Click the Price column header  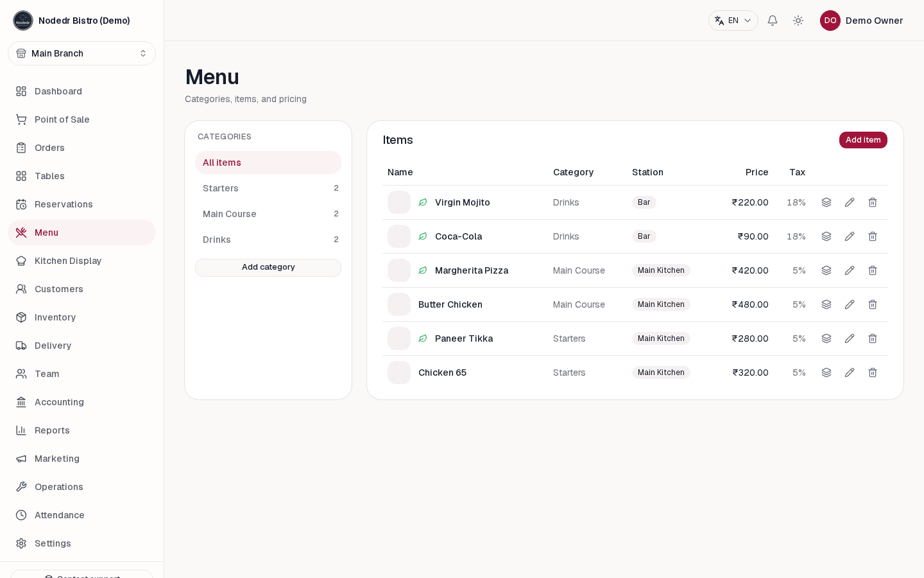tap(757, 172)
